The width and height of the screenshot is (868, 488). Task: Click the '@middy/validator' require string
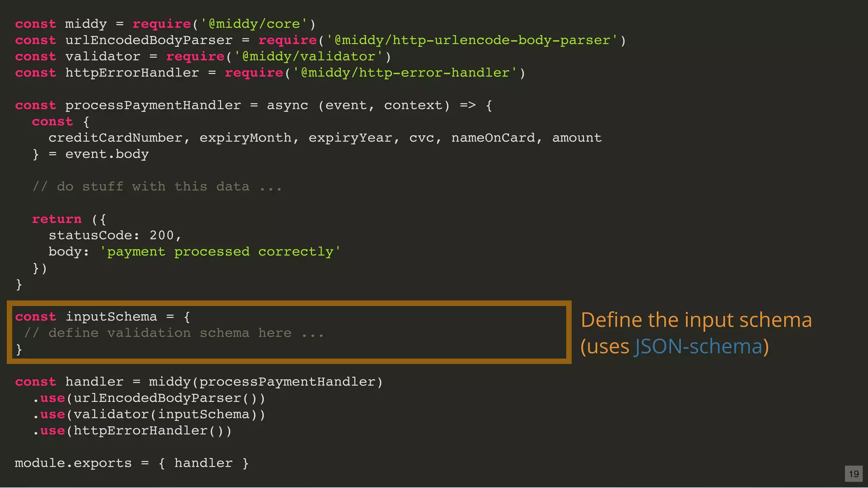[309, 56]
